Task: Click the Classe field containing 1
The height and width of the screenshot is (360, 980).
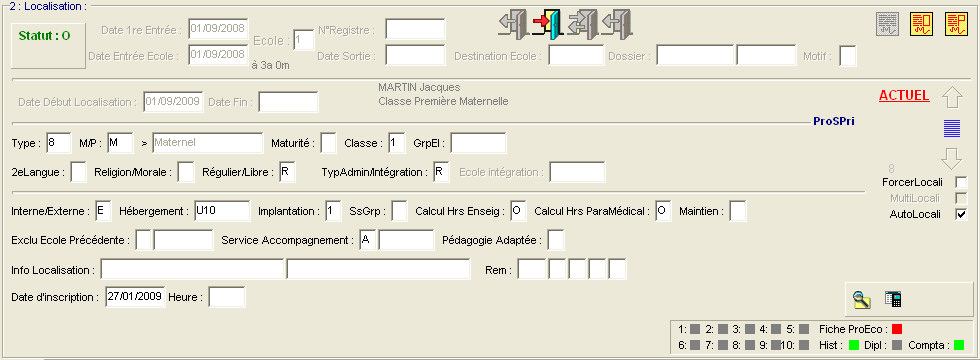Action: [x=397, y=142]
